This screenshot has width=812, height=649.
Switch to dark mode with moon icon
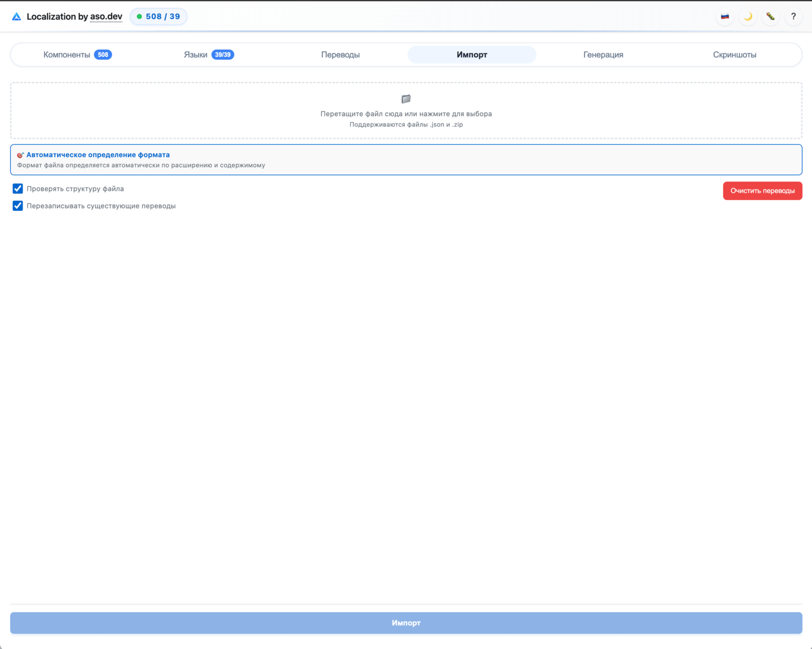pos(748,16)
